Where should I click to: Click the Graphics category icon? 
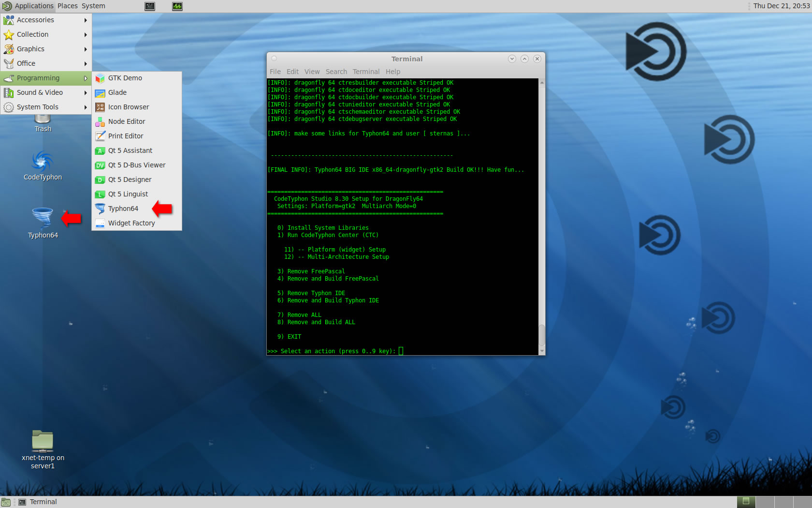[x=9, y=49]
